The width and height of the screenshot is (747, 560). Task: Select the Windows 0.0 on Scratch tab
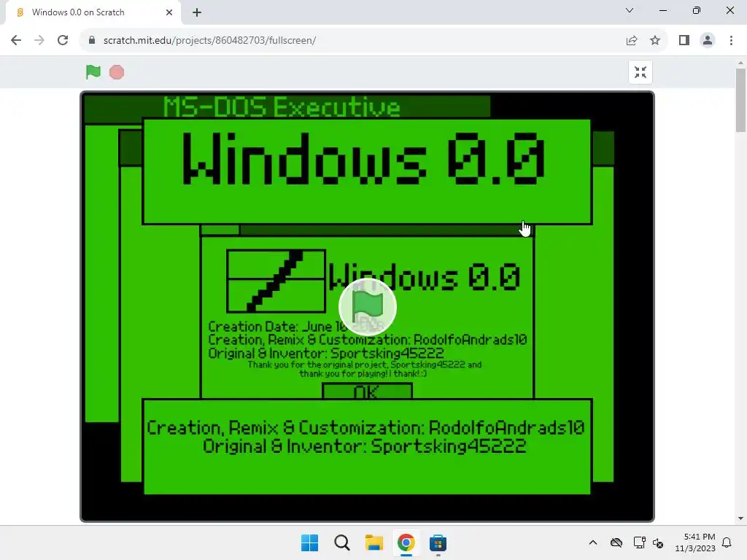click(x=93, y=12)
